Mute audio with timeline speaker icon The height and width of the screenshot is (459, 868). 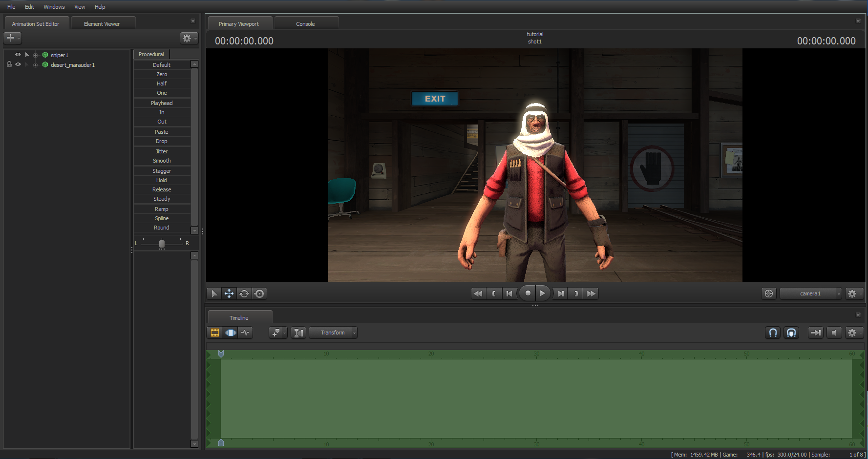pyautogui.click(x=834, y=333)
